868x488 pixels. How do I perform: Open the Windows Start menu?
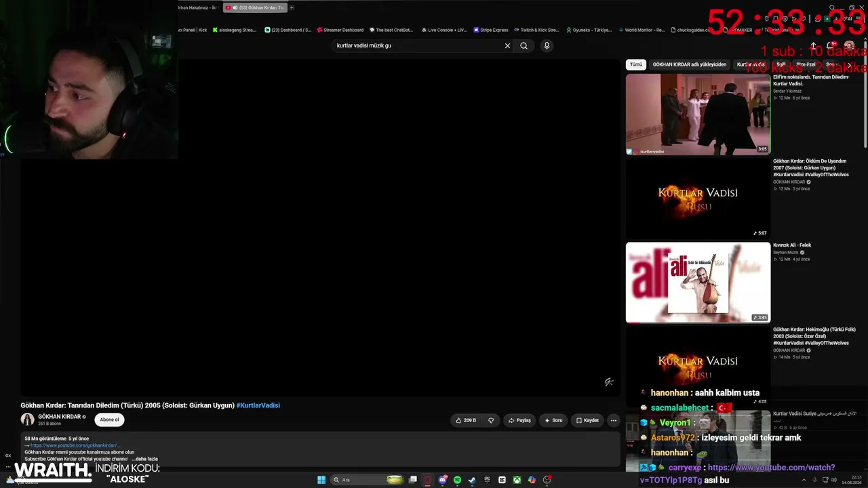point(321,480)
